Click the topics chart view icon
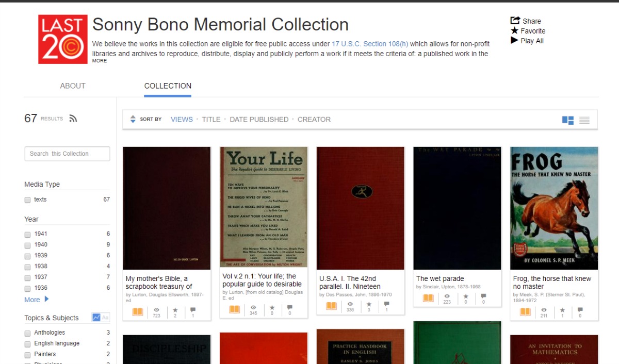 click(96, 318)
